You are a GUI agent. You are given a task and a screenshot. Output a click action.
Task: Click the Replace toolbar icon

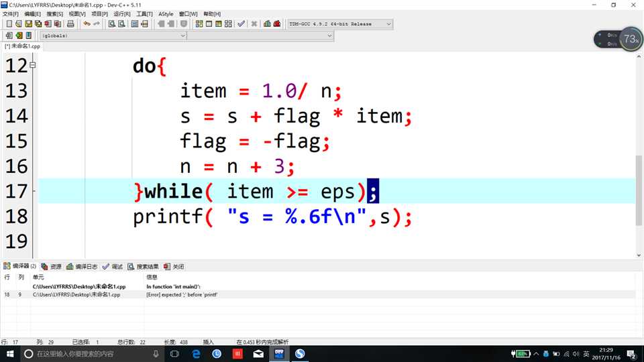[x=121, y=24]
